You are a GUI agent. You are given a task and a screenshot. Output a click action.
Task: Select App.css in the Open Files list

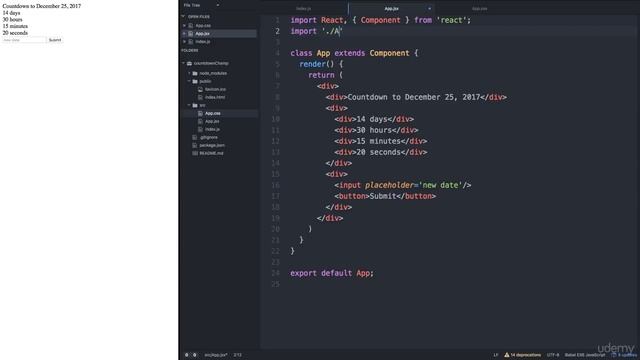pos(203,25)
